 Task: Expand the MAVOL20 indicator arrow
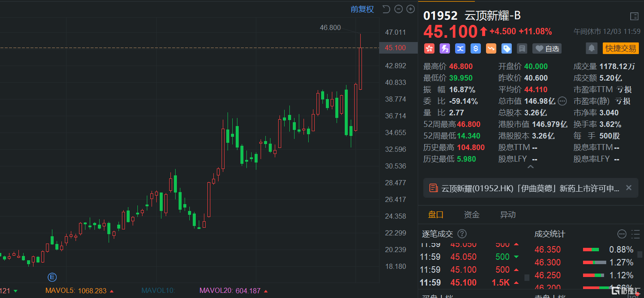pyautogui.click(x=266, y=291)
